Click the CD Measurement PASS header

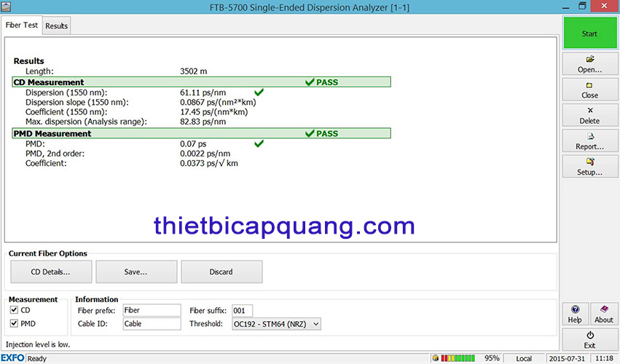coord(201,82)
